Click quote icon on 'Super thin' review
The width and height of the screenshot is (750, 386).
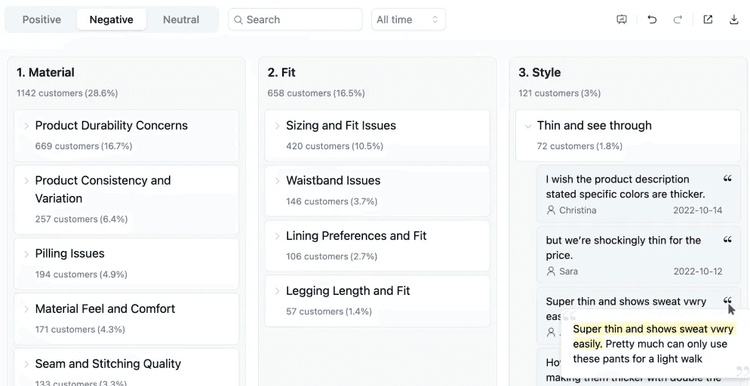point(728,300)
